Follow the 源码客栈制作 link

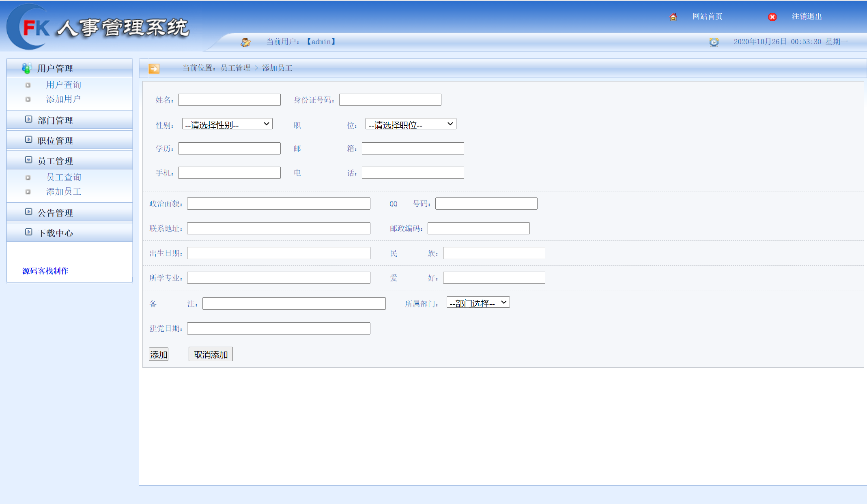[x=45, y=271]
